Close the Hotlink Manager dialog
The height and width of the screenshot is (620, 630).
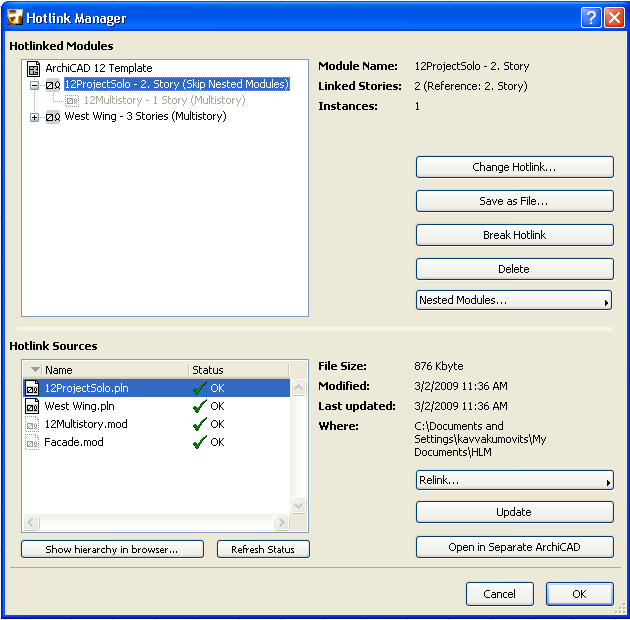[614, 18]
